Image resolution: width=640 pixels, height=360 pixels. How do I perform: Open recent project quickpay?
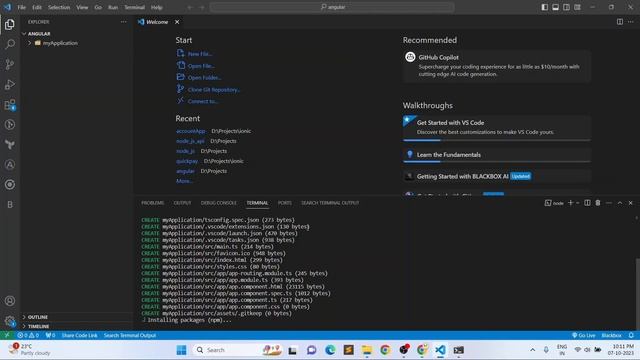point(187,161)
